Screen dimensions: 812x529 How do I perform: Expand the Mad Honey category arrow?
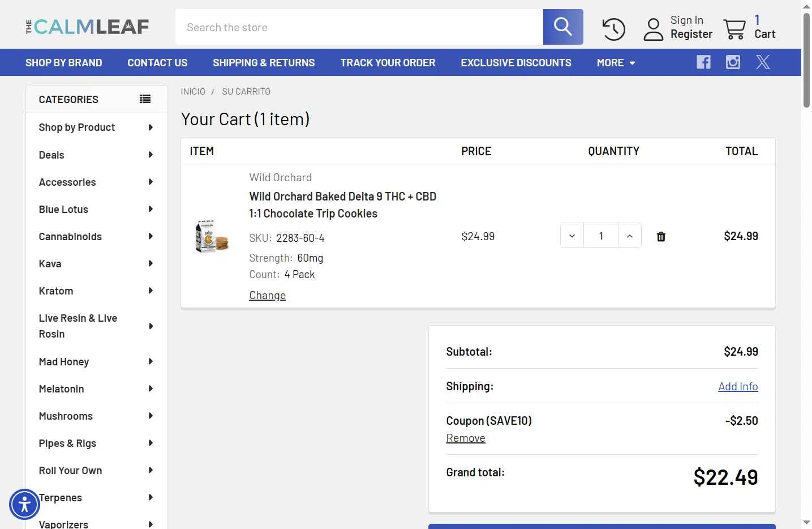pyautogui.click(x=151, y=361)
